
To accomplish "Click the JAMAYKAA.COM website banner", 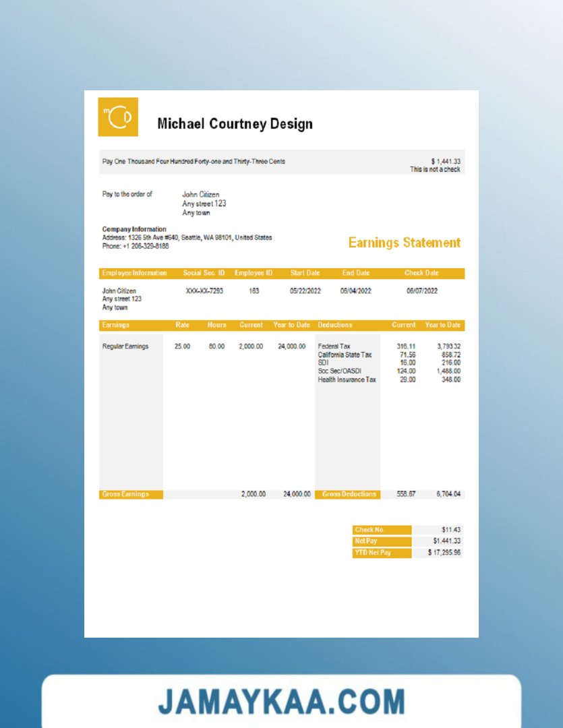I will [x=281, y=702].
